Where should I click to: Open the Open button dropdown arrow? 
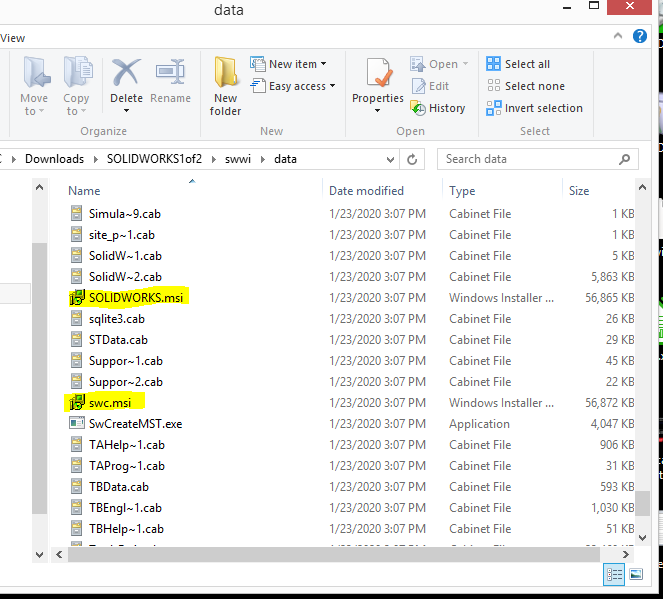coord(466,64)
